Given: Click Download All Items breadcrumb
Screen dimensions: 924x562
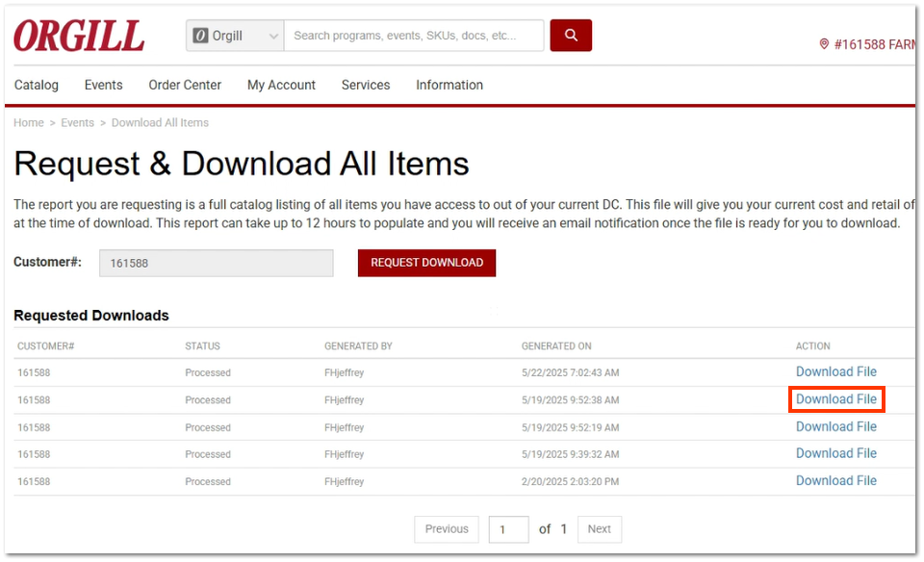Looking at the screenshot, I should [x=161, y=122].
